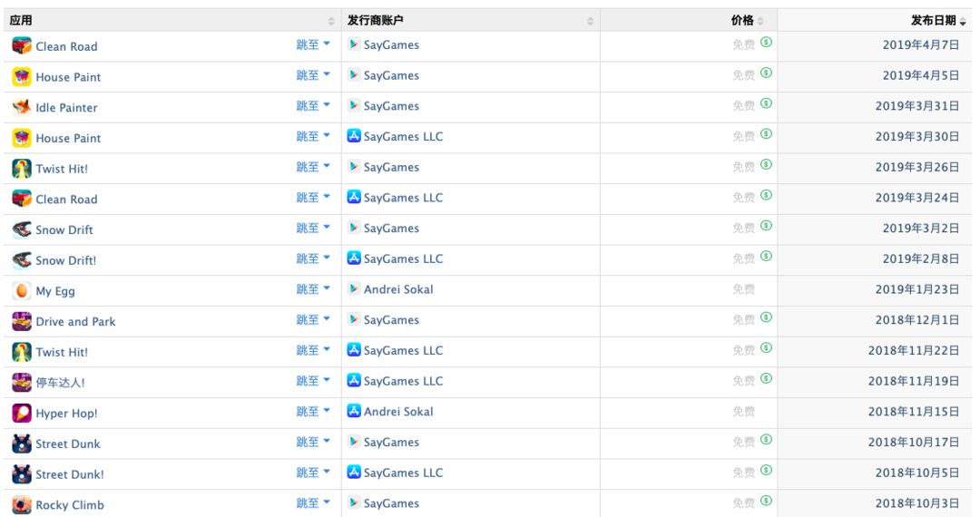
Task: Open the Hyper Hop! app link
Action: point(66,414)
